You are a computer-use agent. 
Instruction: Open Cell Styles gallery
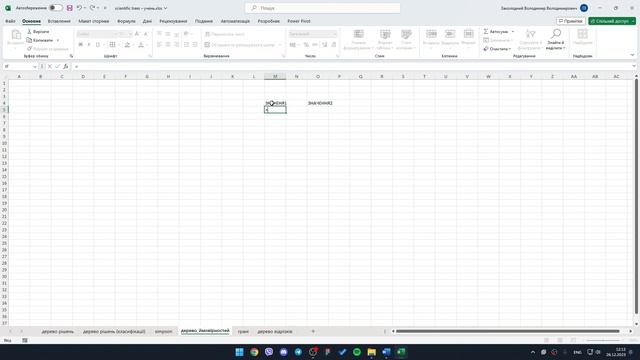pyautogui.click(x=406, y=40)
